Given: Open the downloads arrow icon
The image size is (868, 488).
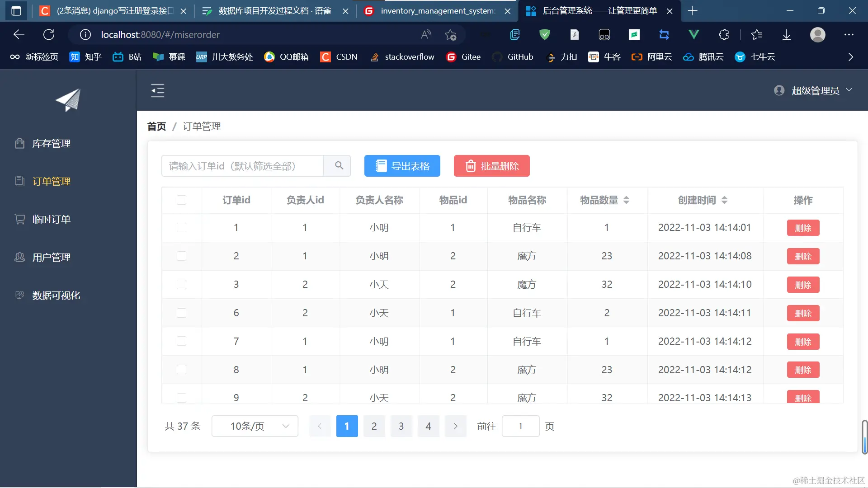Looking at the screenshot, I should pyautogui.click(x=787, y=35).
